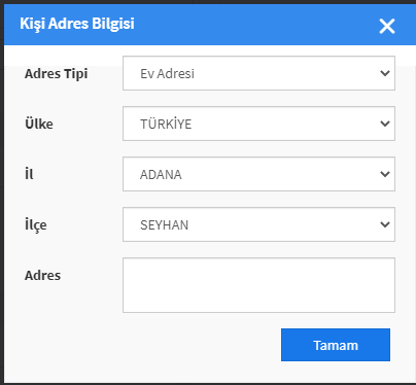Open the Ülke dropdown showing TÜRKİYE
416x385 pixels.
point(259,124)
